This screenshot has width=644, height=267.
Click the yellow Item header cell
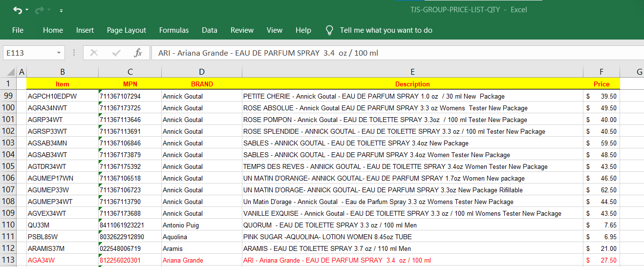pos(63,84)
